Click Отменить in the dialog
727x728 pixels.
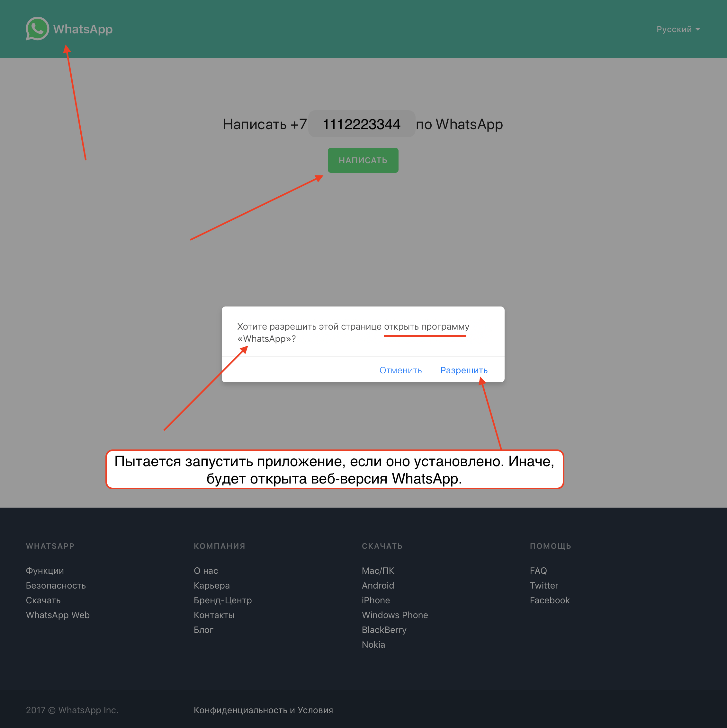(400, 370)
